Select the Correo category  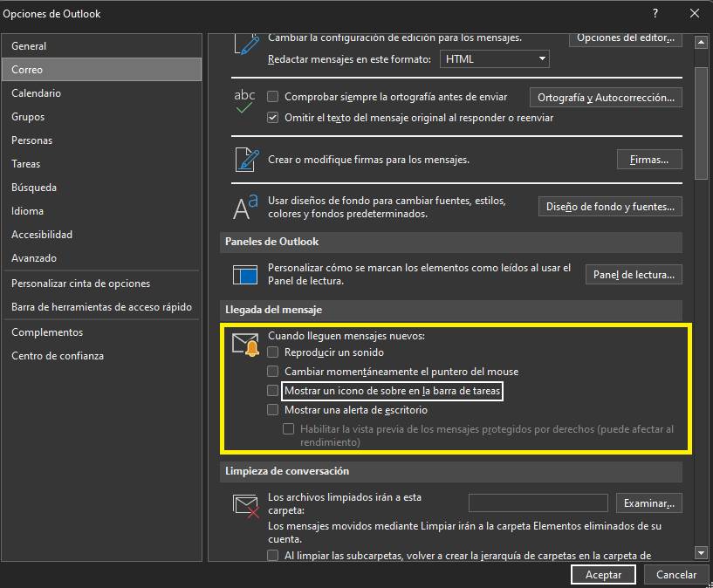click(x=101, y=70)
